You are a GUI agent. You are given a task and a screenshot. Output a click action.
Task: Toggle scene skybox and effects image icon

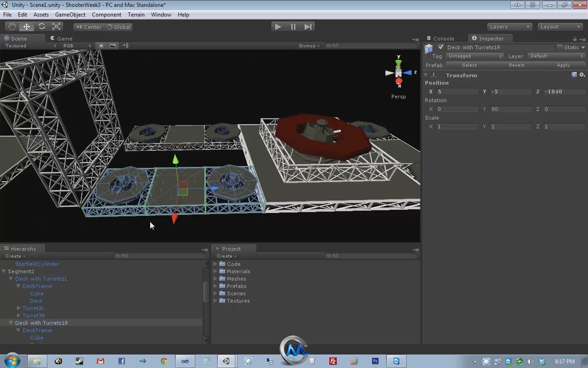113,46
